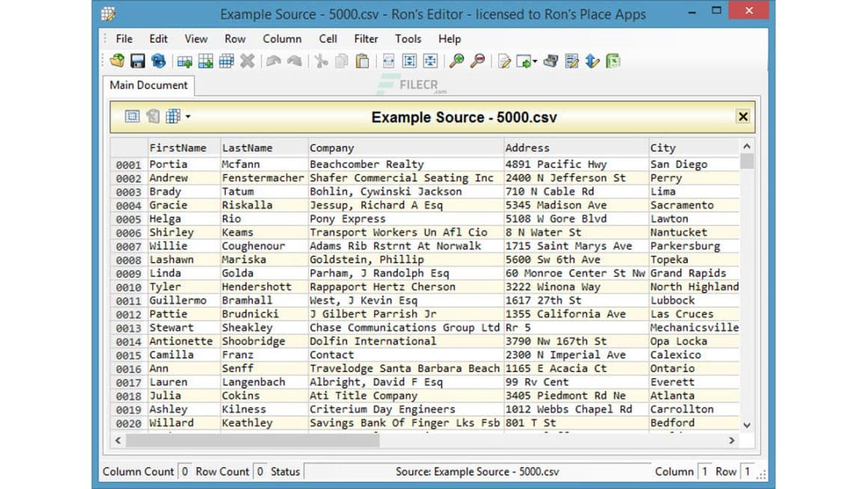Screen dimensions: 868x489
Task: Click the Undo arrow icon
Action: [x=273, y=61]
